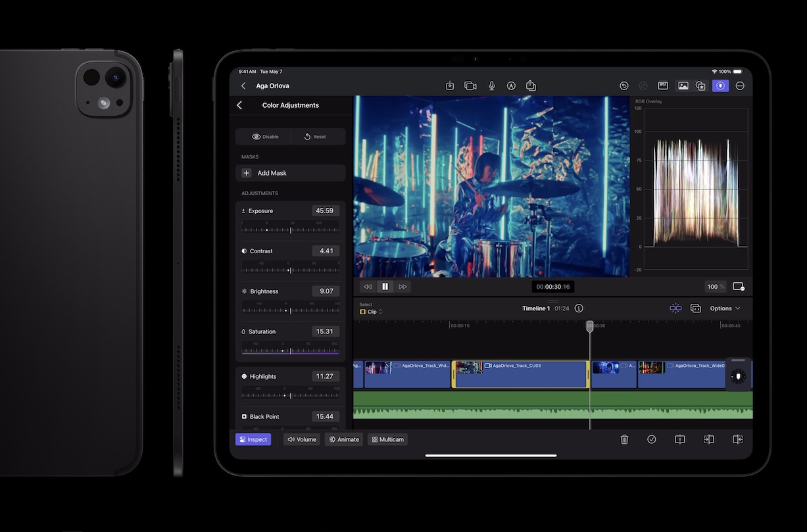
Task: Toggle the snapping icon above the timeline
Action: tap(675, 308)
